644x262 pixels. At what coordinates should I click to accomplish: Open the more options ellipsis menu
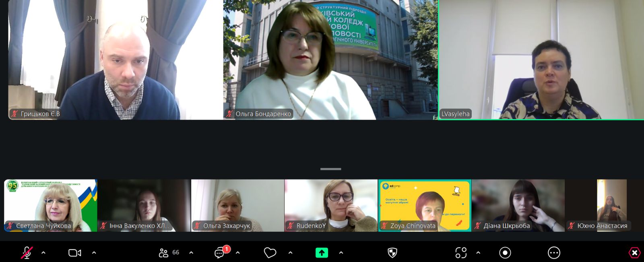pos(554,253)
